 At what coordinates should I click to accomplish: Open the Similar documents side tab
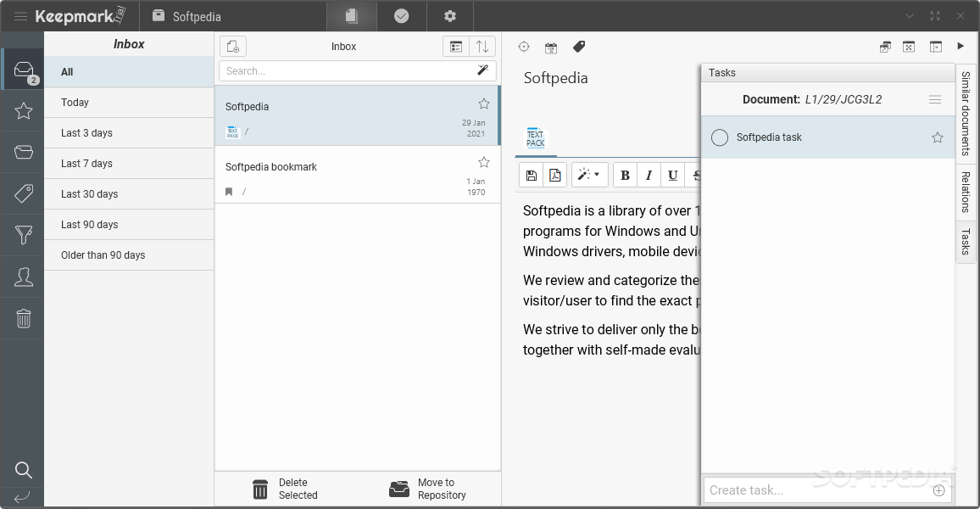click(966, 113)
